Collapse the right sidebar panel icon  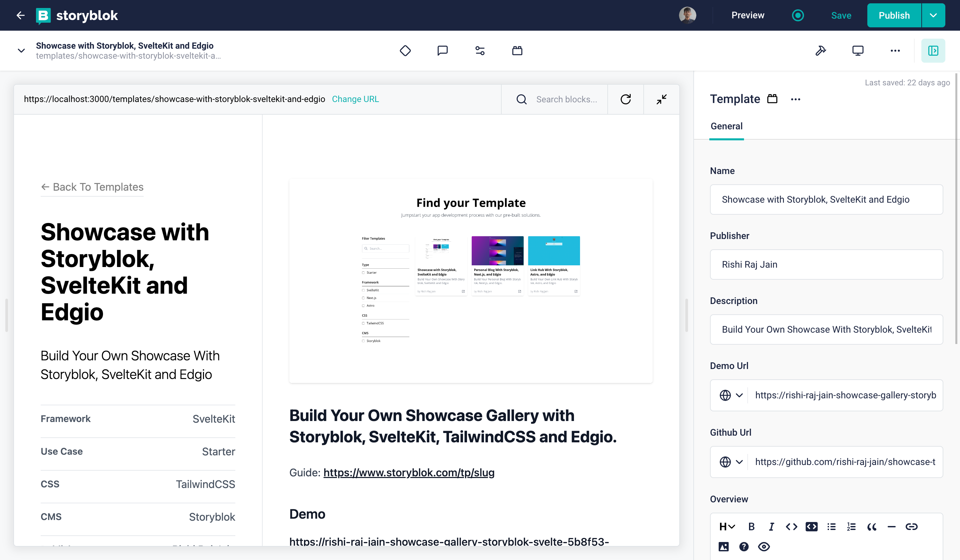click(x=933, y=50)
